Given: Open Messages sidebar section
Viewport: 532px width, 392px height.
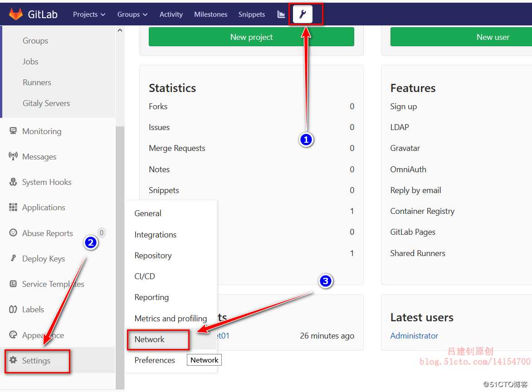Looking at the screenshot, I should tap(39, 157).
